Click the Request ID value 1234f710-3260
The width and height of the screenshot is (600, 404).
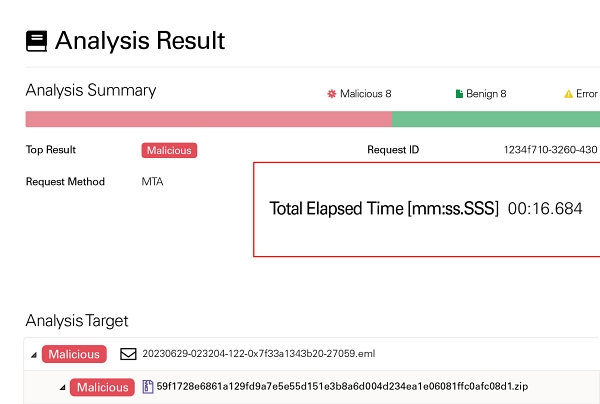[x=551, y=150]
